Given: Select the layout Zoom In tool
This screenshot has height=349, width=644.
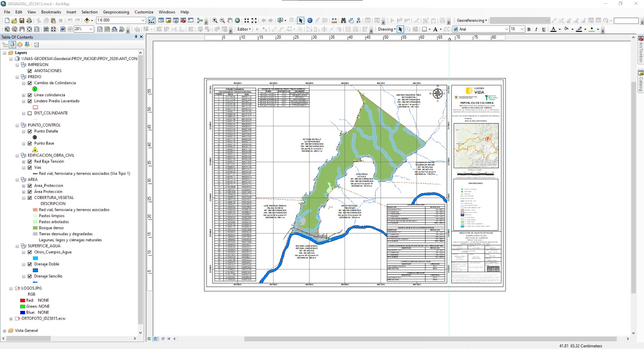Looking at the screenshot, I should (x=7, y=29).
